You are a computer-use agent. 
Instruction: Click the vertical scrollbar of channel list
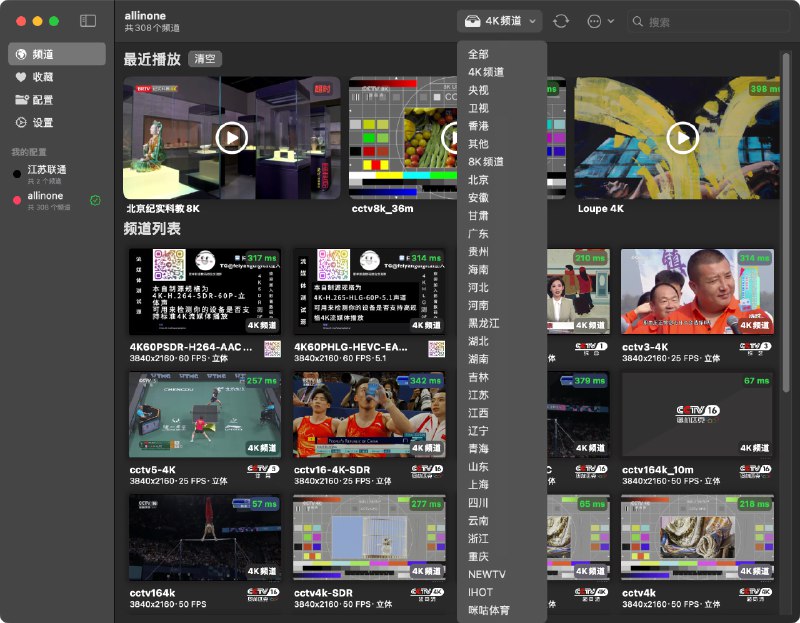[x=786, y=222]
